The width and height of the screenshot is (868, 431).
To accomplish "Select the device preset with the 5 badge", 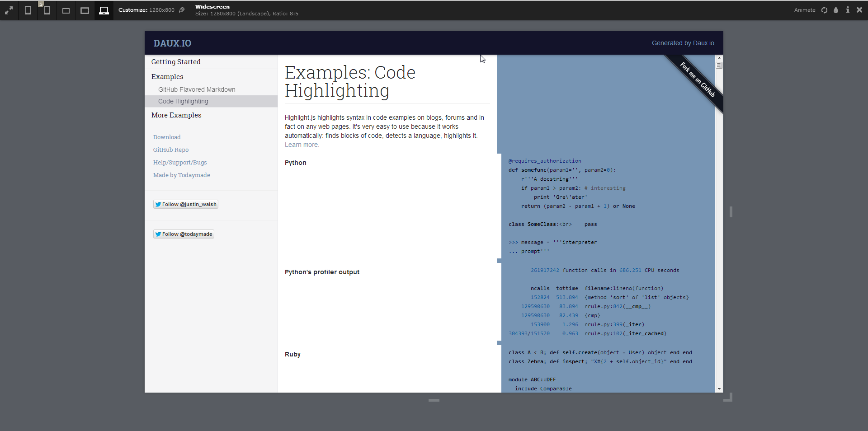I will click(x=47, y=10).
